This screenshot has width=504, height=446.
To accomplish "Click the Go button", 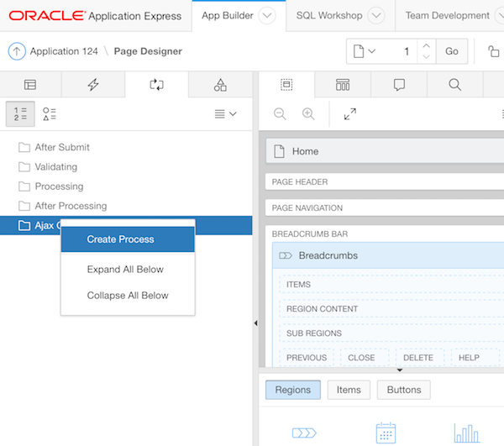I will tap(452, 51).
